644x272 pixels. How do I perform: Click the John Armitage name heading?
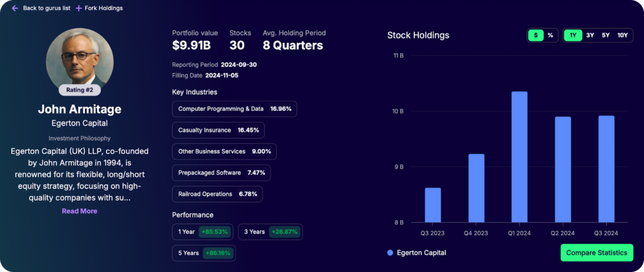pos(80,110)
